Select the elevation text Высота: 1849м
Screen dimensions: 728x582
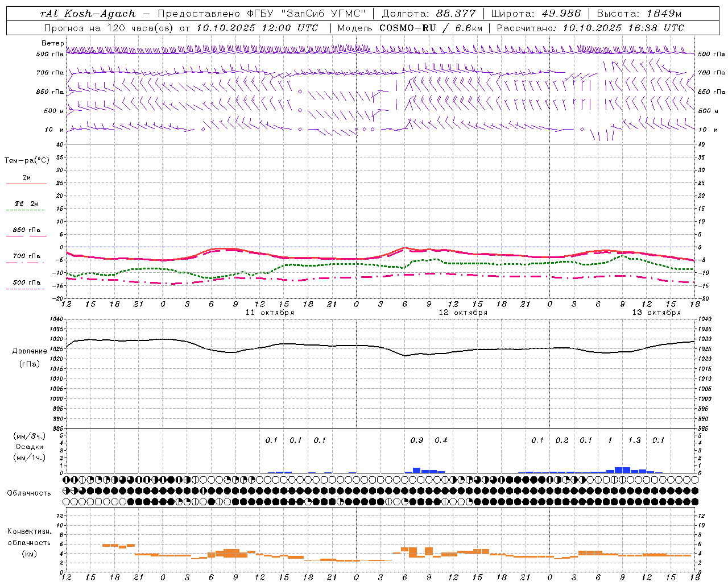click(639, 14)
